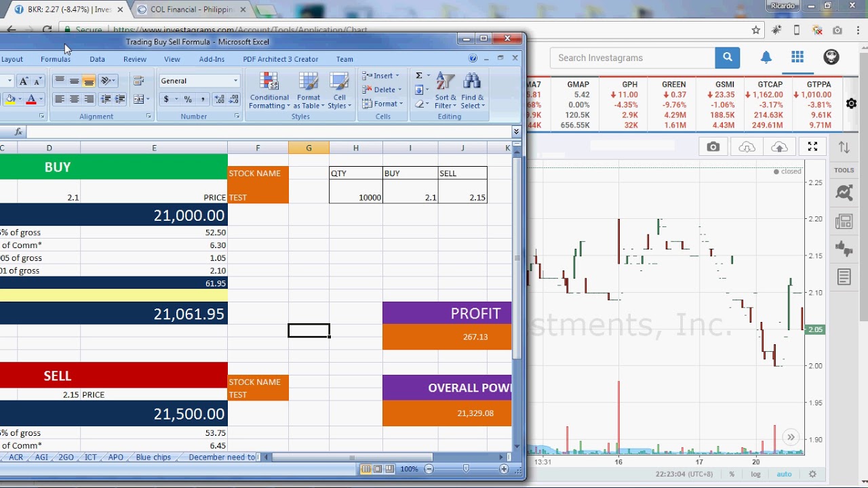Click the chart fullscreen icon
Screen dimensions: 868x488
pos(812,147)
